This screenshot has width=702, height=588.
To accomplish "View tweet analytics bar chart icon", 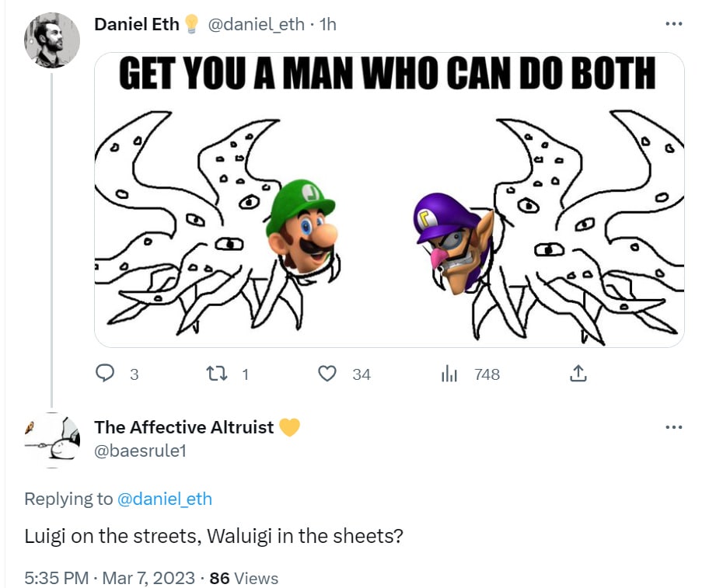I will click(449, 373).
